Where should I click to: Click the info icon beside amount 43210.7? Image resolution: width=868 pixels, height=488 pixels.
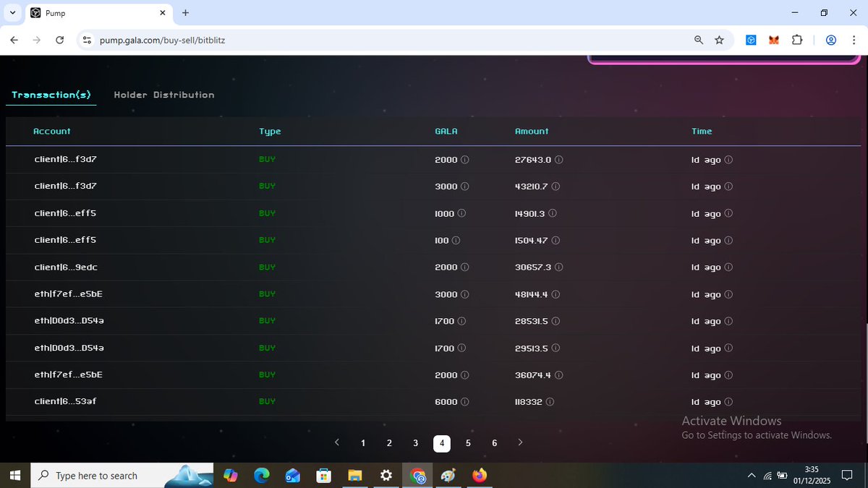(556, 187)
